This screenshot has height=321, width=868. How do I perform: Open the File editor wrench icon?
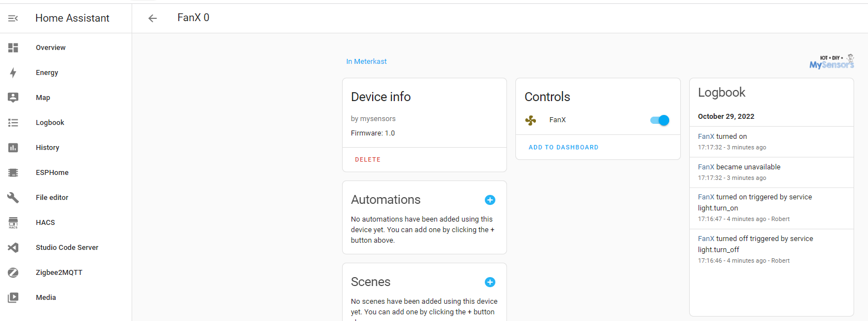13,198
